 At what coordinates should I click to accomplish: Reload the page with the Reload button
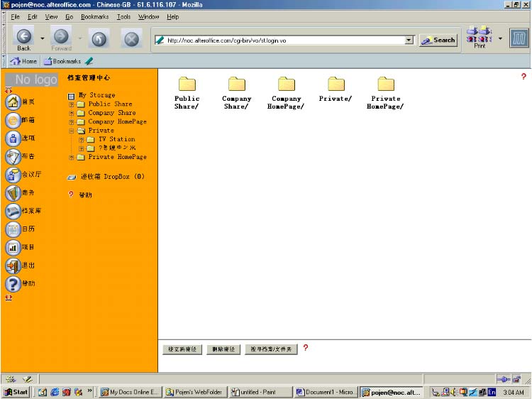[99, 39]
